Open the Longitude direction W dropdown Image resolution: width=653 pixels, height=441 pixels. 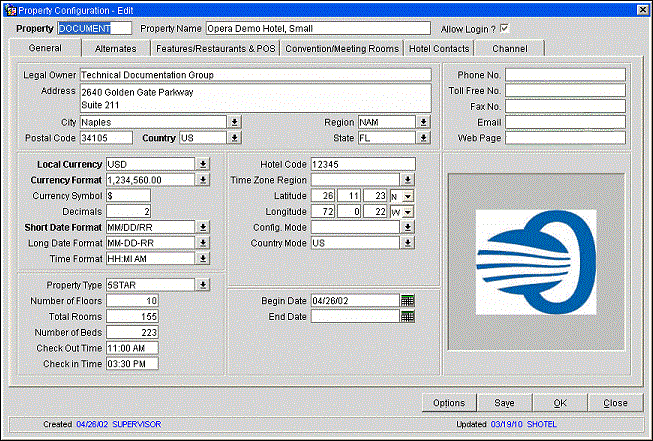pyautogui.click(x=408, y=211)
